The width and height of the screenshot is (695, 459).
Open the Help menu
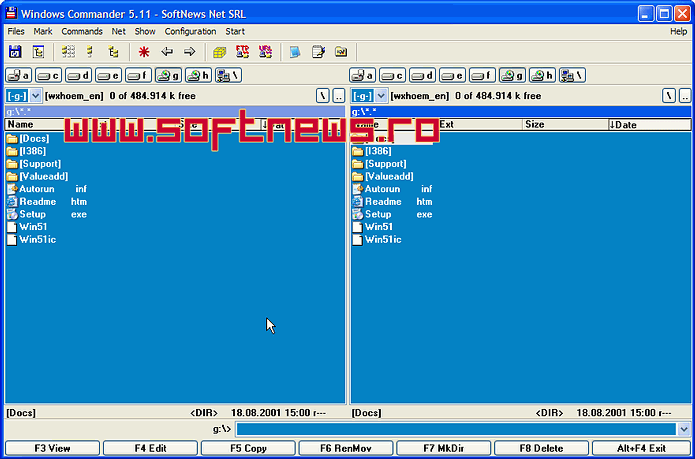(x=679, y=31)
